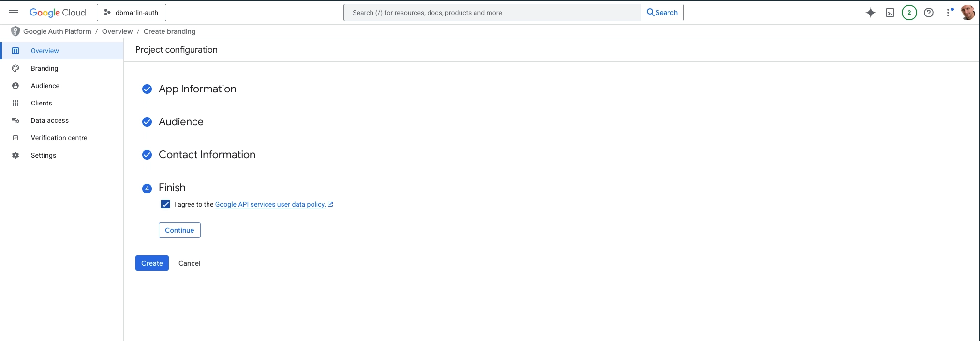
Task: Click the blue Create button
Action: (x=152, y=263)
